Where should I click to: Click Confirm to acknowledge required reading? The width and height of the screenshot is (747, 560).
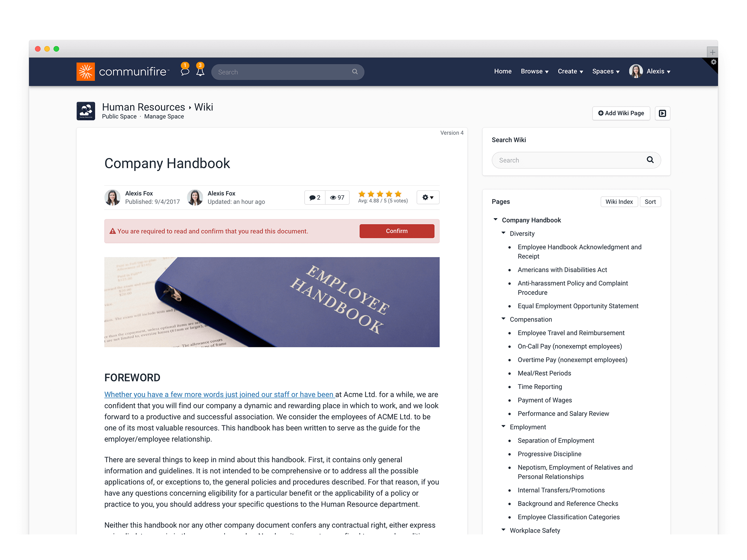click(396, 231)
